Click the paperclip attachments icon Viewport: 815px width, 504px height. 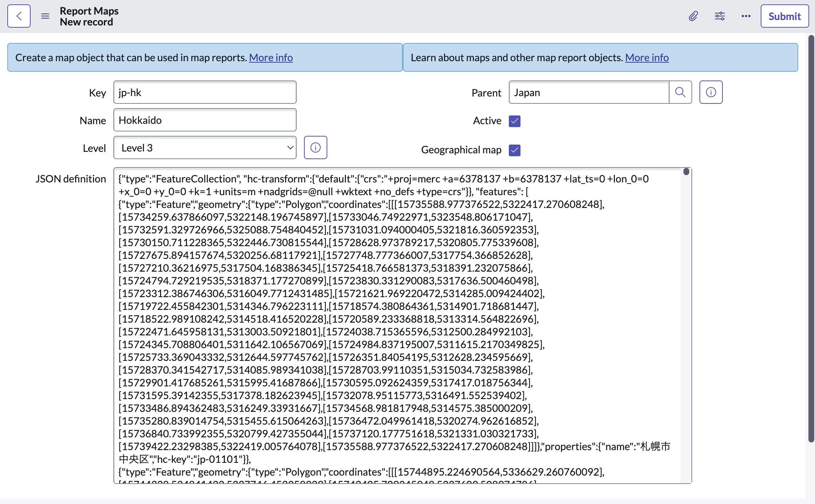pos(693,16)
